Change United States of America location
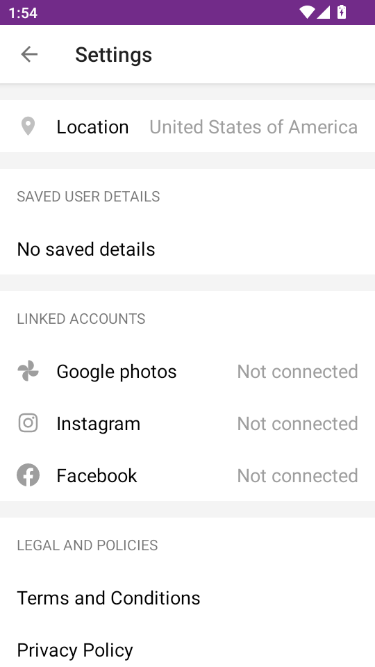This screenshot has height=667, width=375. click(253, 127)
